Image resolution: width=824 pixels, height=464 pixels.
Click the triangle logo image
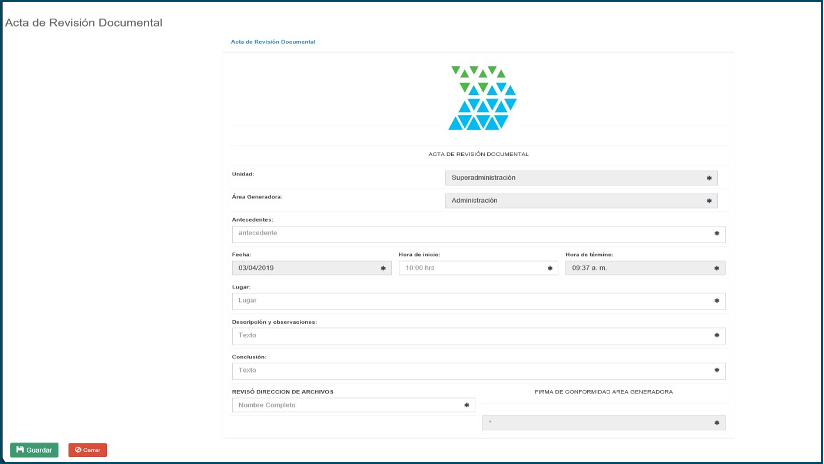[482, 98]
